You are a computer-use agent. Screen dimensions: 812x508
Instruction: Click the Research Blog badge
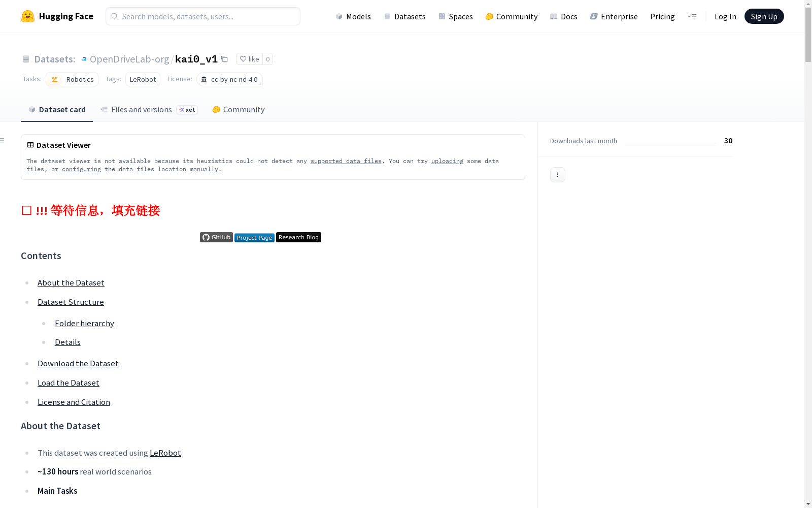coord(298,237)
